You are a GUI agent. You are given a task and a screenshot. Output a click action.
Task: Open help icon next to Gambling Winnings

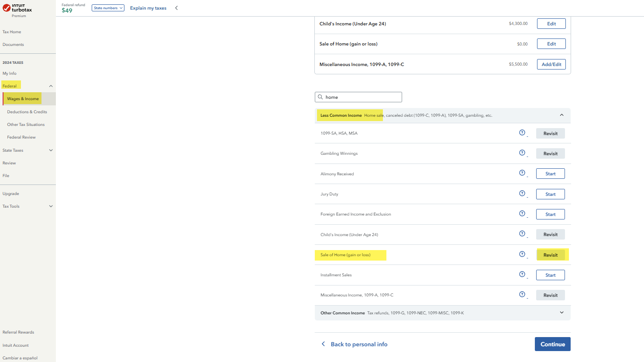coord(522,153)
